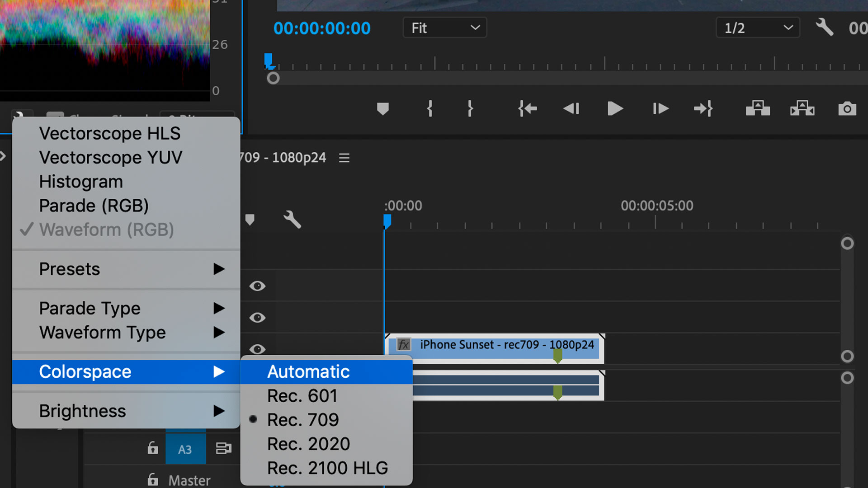Click the Go to In Point icon
868x488 pixels.
528,108
